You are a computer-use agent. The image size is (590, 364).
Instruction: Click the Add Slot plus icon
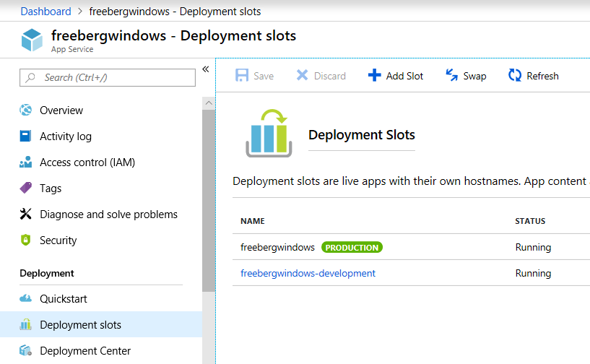click(374, 75)
